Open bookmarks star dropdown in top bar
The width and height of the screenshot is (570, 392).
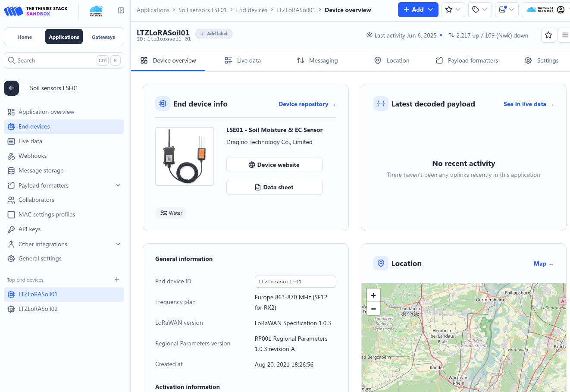coord(453,9)
